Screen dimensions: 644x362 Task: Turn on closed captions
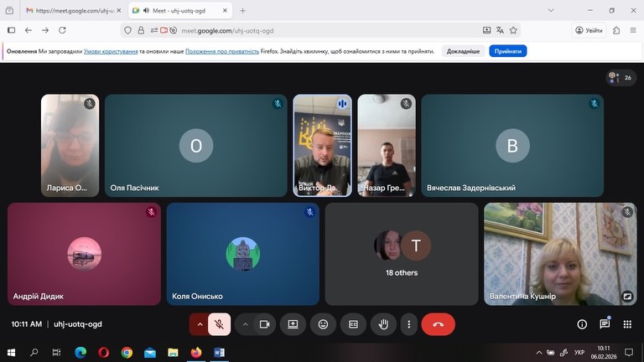click(x=353, y=324)
